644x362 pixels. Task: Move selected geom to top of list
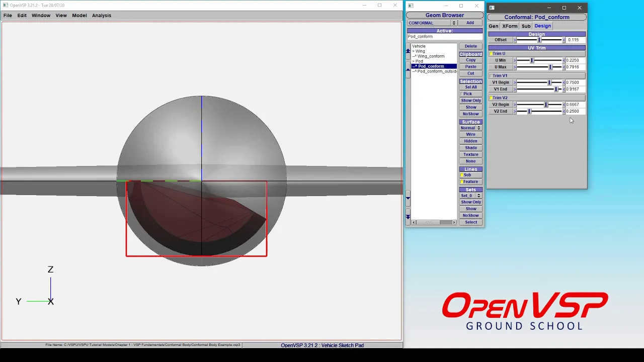[408, 51]
